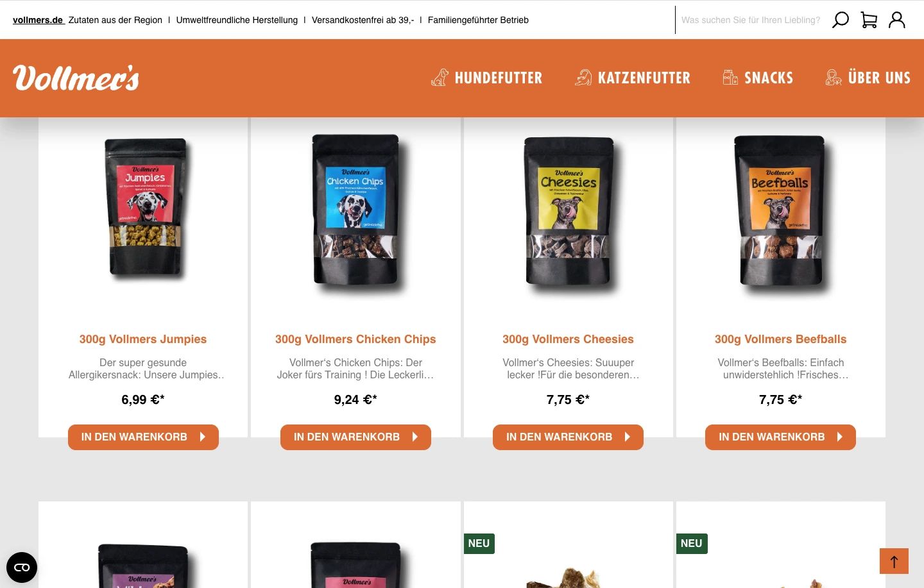924x588 pixels.
Task: Open the Hundefutter menu
Action: pos(498,78)
